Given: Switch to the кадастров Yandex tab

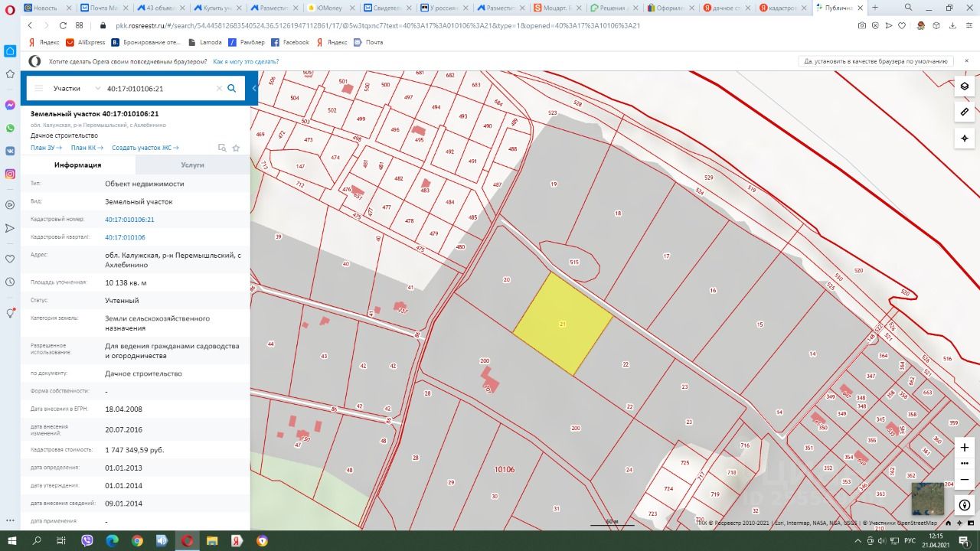Looking at the screenshot, I should coord(782,8).
